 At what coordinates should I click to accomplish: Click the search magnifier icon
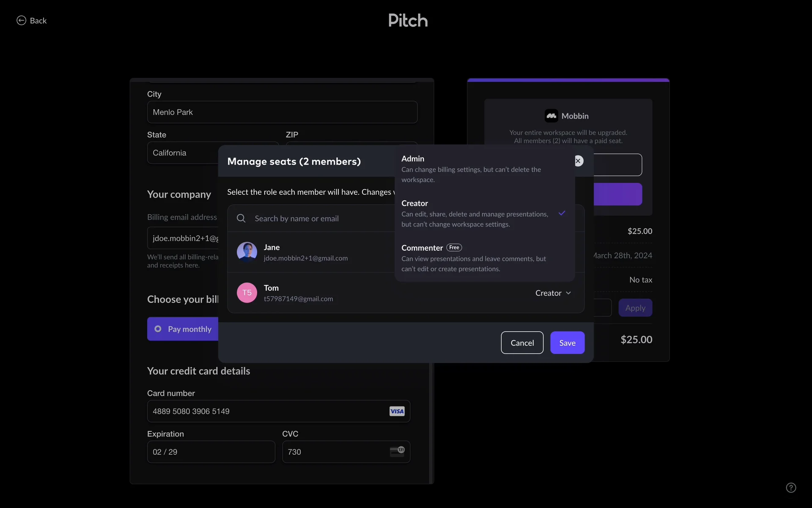pos(241,218)
